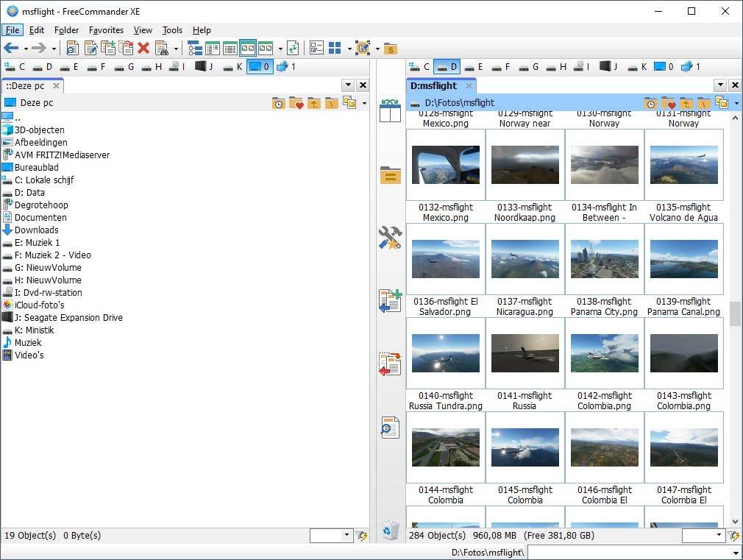Expand the right panel tab list dropdown

pos(720,85)
